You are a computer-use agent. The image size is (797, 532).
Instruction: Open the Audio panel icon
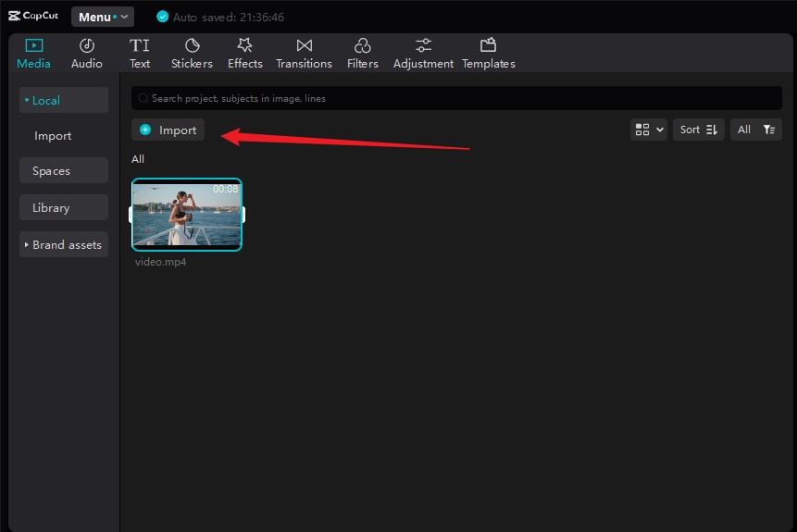point(87,46)
